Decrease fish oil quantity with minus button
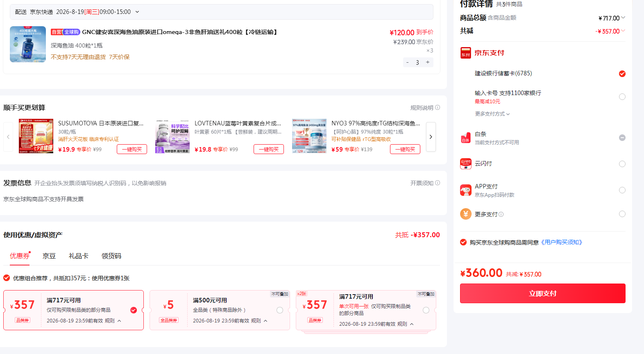The height and width of the screenshot is (354, 644). pos(407,62)
